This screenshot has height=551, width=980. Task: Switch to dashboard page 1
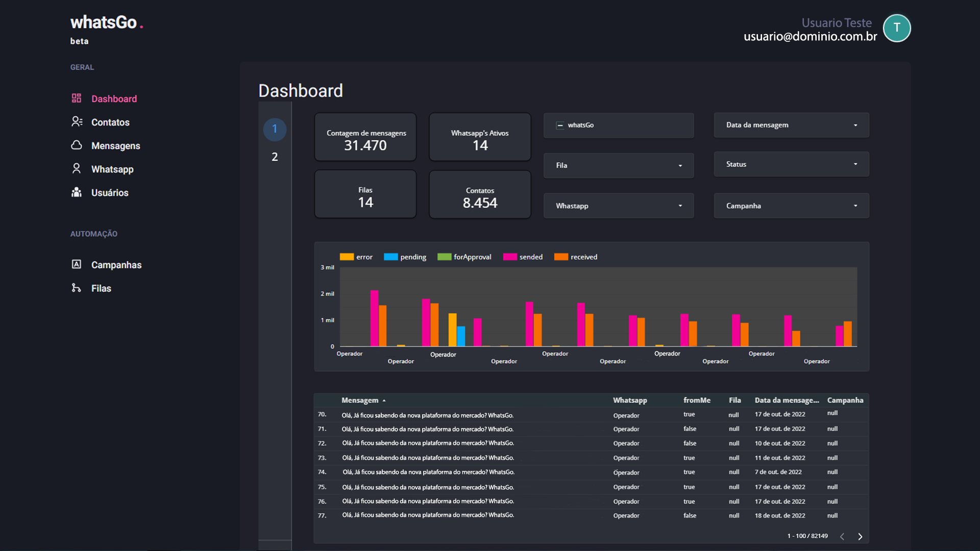coord(275,129)
